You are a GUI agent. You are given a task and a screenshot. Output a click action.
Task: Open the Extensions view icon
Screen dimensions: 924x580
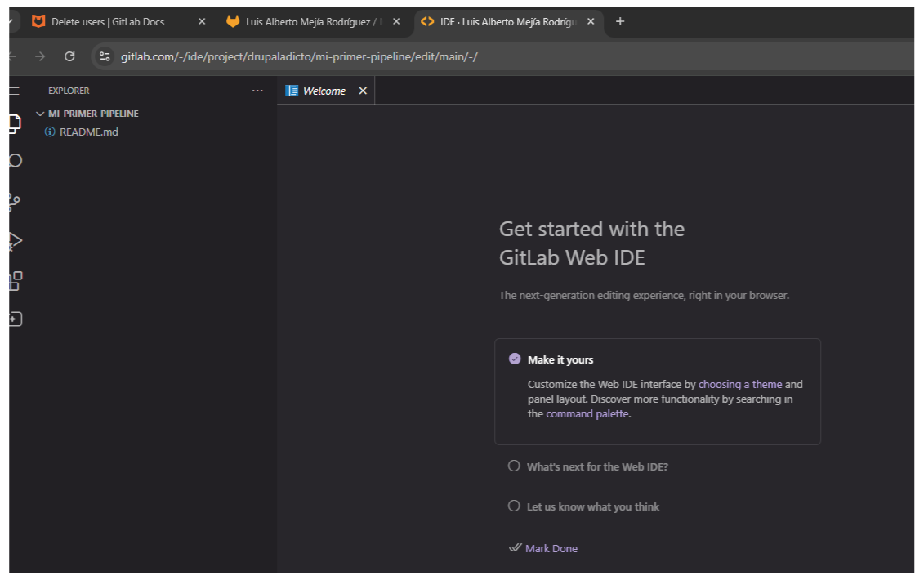(x=15, y=281)
